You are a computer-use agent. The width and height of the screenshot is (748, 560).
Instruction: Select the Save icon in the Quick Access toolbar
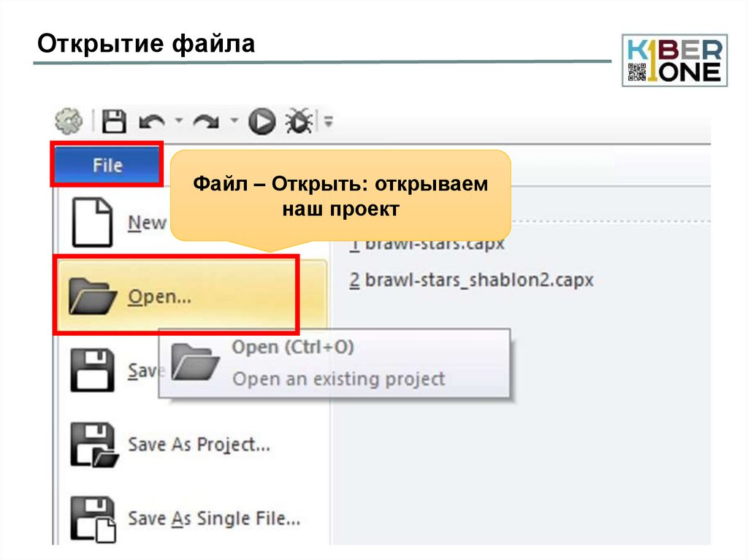click(x=113, y=120)
